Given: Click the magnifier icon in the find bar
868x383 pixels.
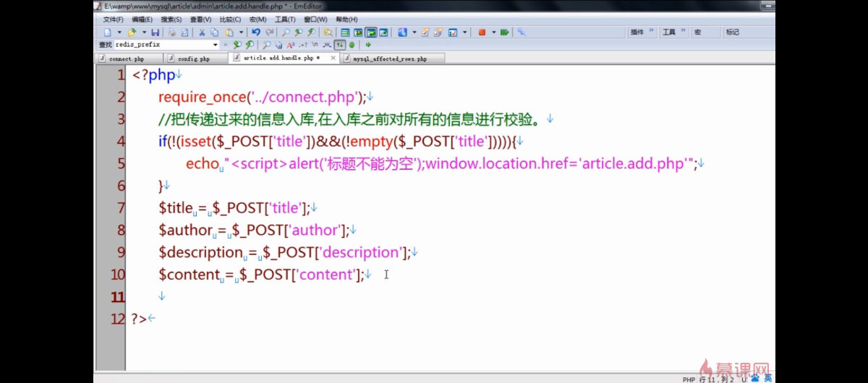Looking at the screenshot, I should 265,45.
